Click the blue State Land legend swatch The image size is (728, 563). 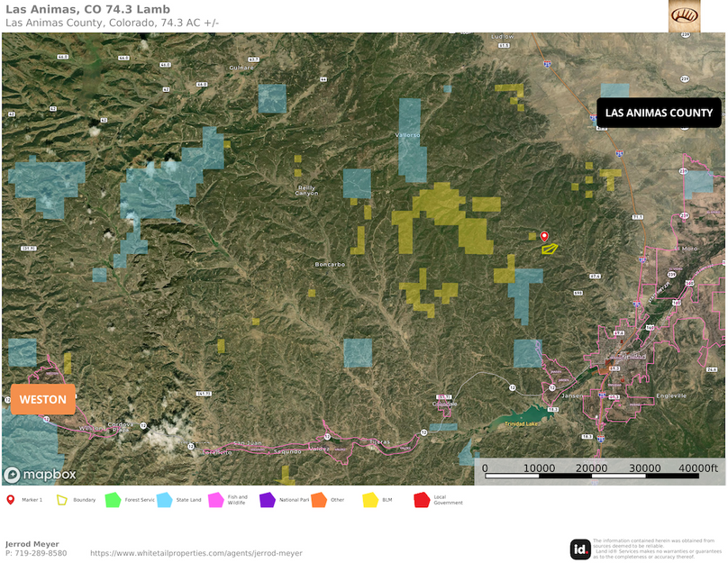pos(164,499)
